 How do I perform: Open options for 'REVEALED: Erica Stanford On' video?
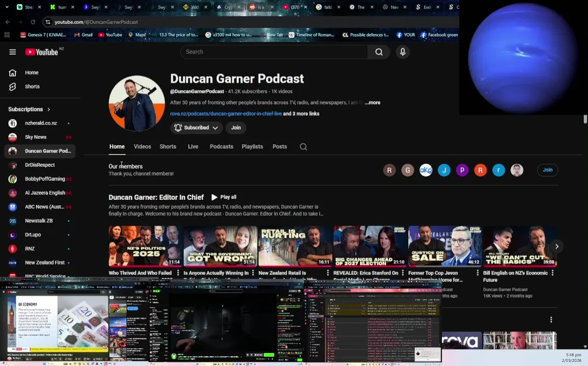(x=403, y=273)
